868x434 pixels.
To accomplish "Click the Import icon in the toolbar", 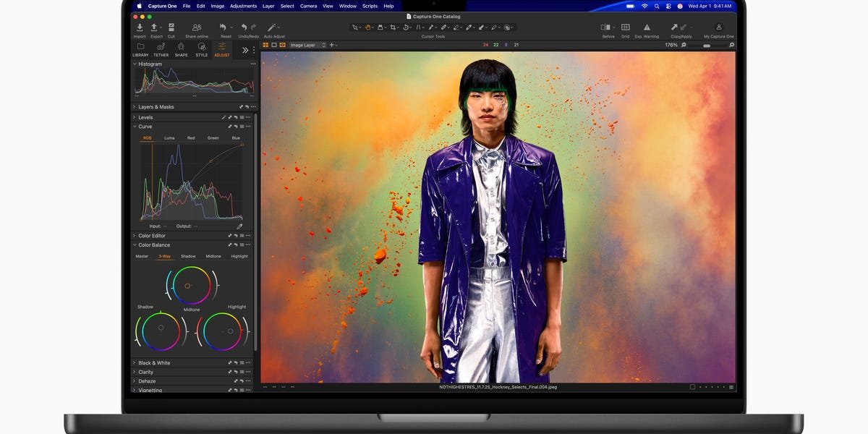I will 140,28.
